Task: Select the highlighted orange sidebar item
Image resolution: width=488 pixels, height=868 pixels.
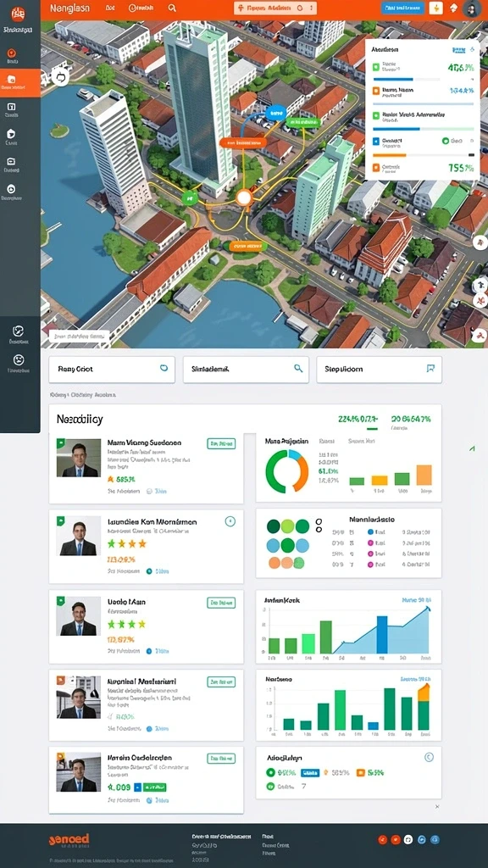Action: [x=20, y=83]
